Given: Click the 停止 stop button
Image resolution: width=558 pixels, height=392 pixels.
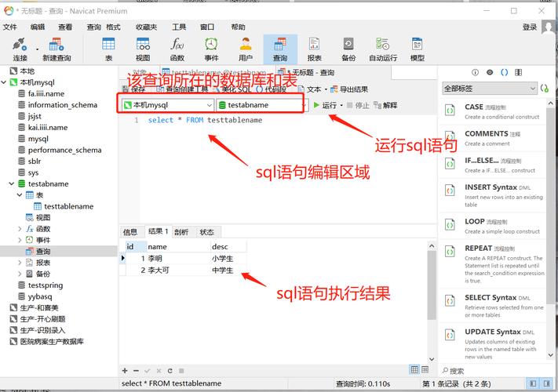Looking at the screenshot, I should [x=358, y=106].
